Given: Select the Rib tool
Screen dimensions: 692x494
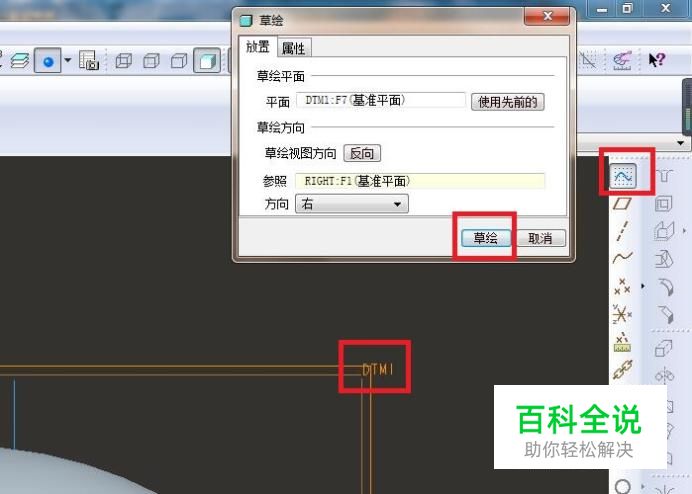Looking at the screenshot, I should point(664,231).
